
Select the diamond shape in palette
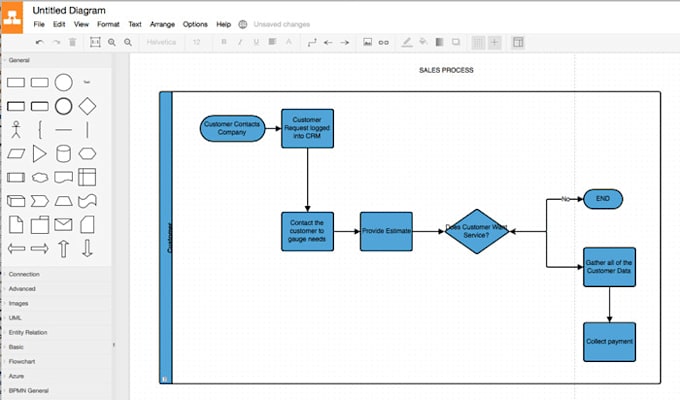tap(87, 106)
